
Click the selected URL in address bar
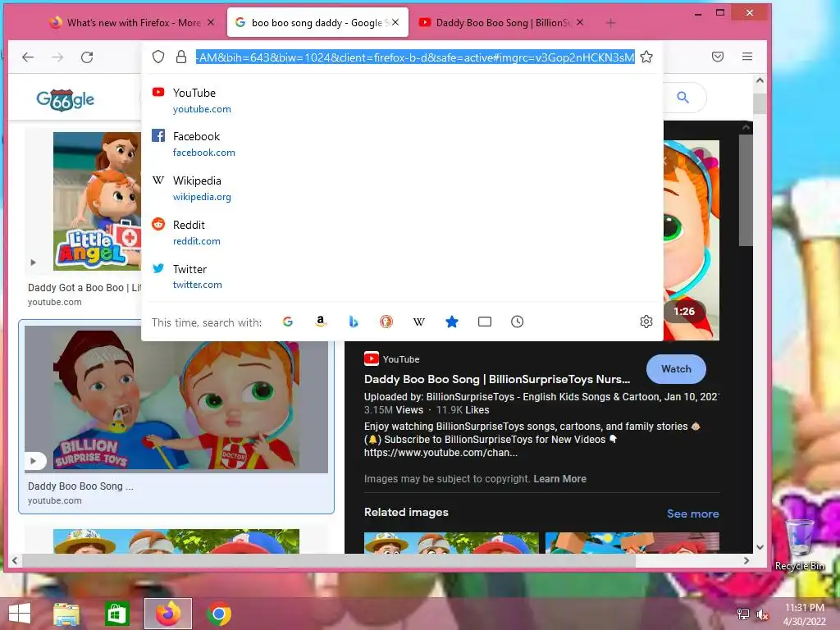[415, 57]
